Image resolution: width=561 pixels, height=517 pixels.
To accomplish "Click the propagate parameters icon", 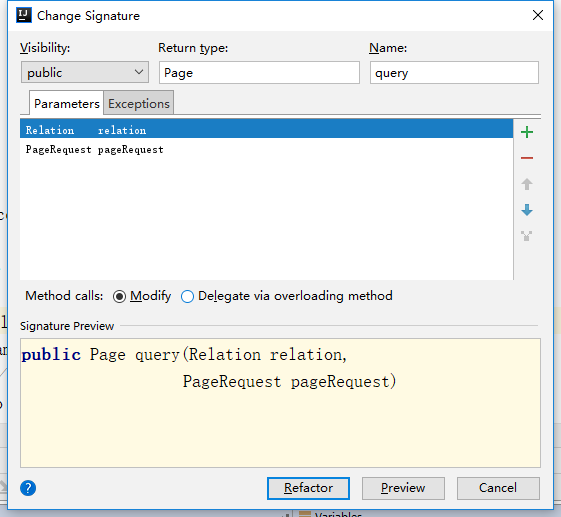I will pyautogui.click(x=527, y=236).
